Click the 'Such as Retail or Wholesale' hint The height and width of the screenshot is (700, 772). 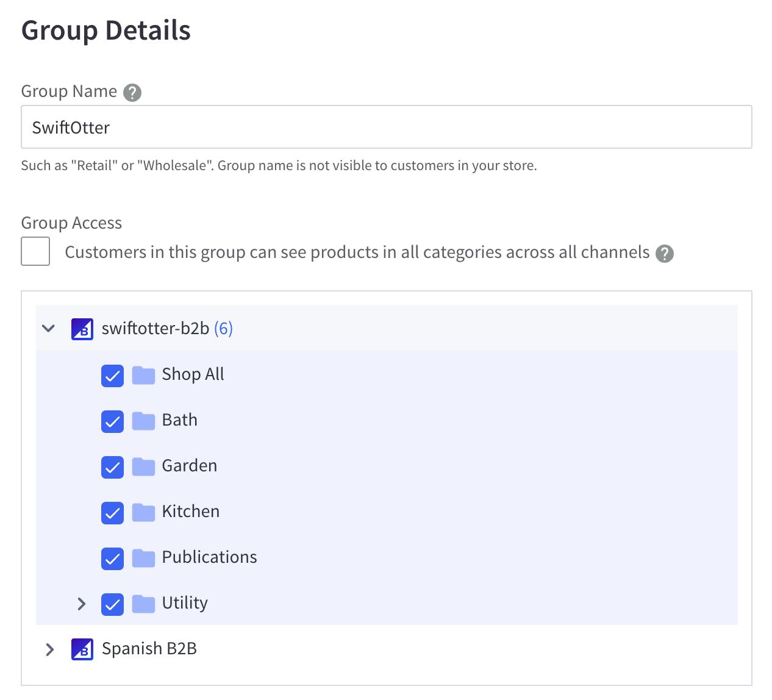pyautogui.click(x=279, y=166)
